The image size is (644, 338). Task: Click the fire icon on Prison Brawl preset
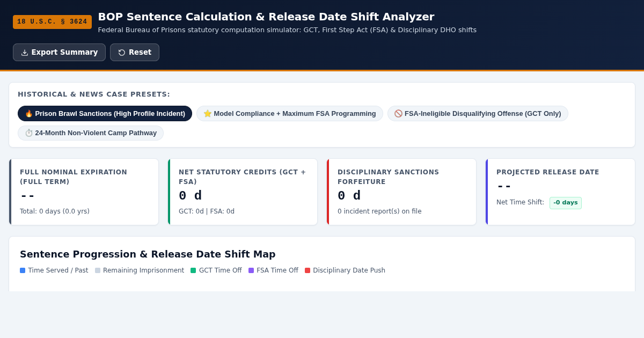pyautogui.click(x=29, y=114)
